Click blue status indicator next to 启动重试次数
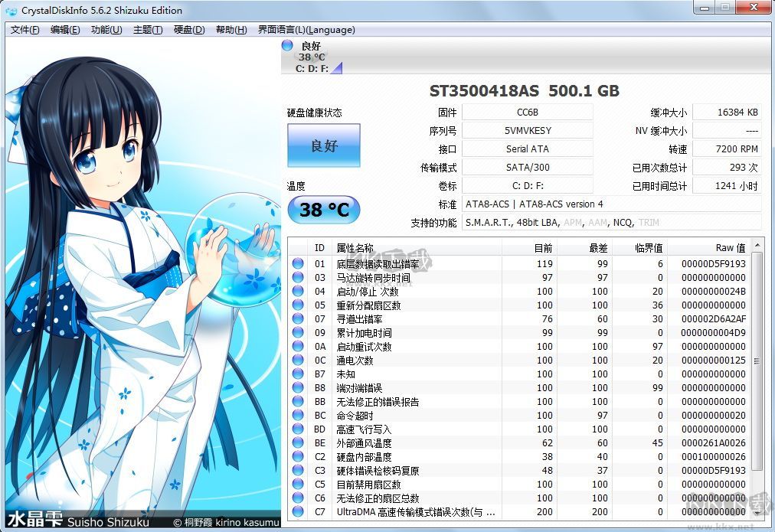Image resolution: width=775 pixels, height=532 pixels. [x=298, y=346]
